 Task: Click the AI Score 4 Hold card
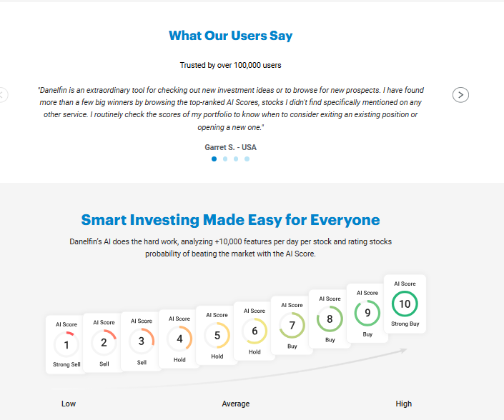coord(179,339)
